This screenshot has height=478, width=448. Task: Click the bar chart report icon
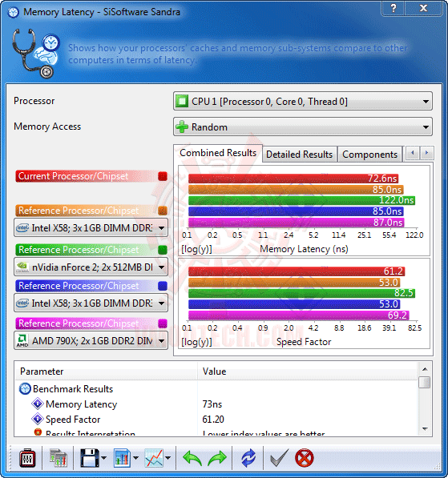point(122,458)
